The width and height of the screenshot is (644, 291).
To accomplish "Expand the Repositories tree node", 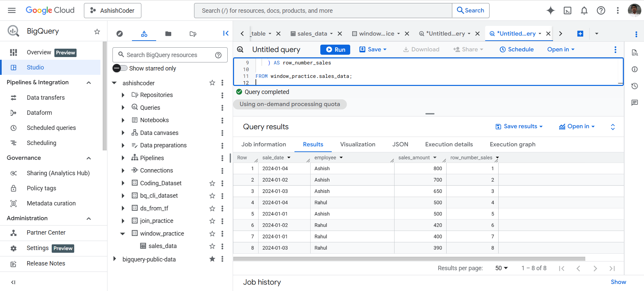I will (123, 95).
